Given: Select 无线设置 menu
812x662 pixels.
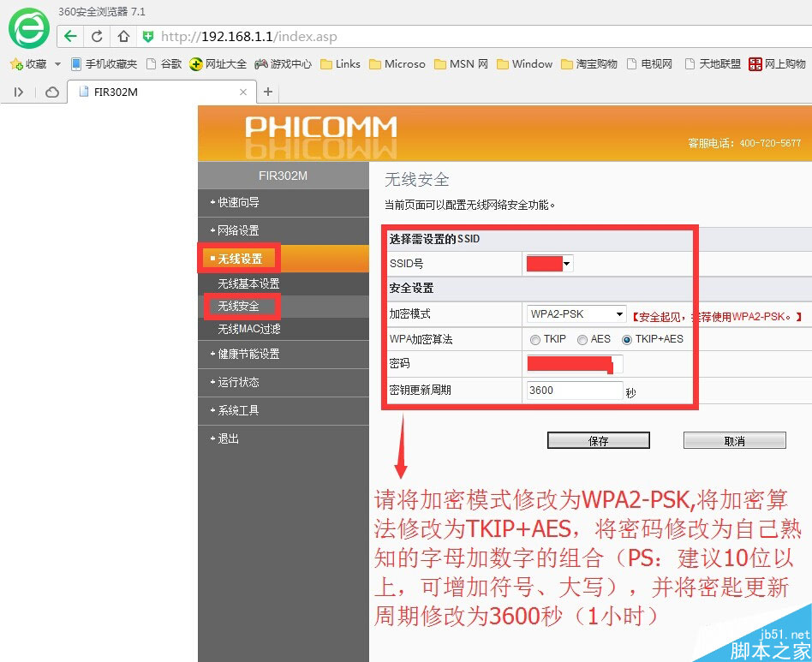Looking at the screenshot, I should tap(284, 259).
